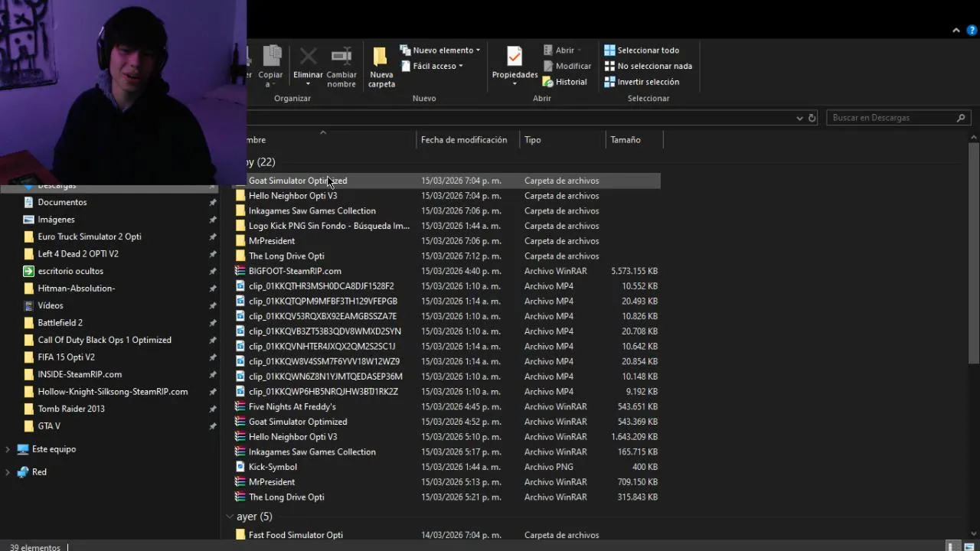Select Este equipo computer icon
The image size is (980, 551).
(23, 449)
